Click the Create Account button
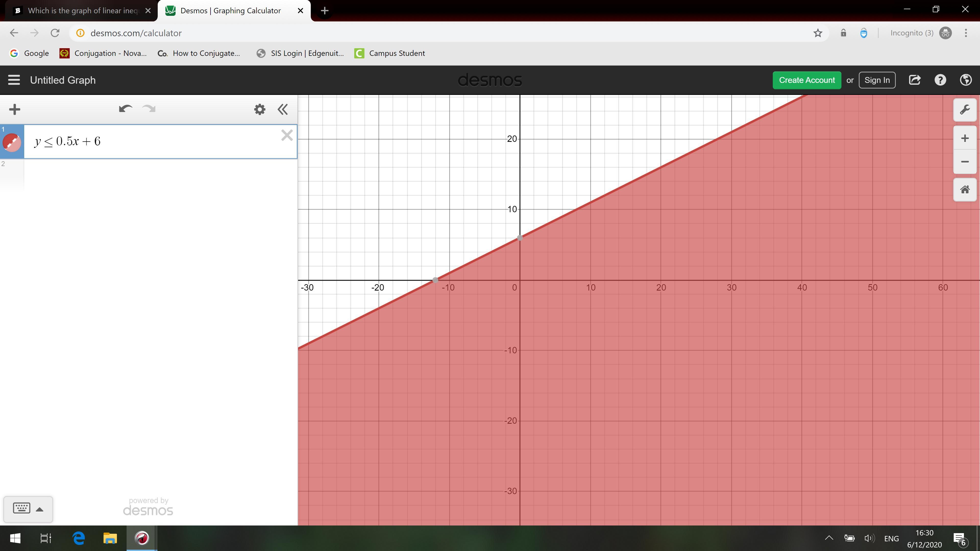This screenshot has height=551, width=980. 806,80
